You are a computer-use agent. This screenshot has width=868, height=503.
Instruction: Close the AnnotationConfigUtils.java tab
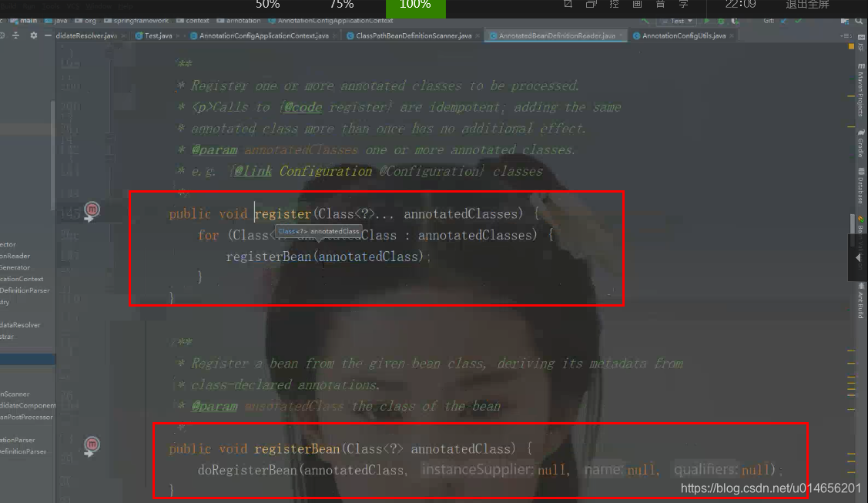pos(732,36)
